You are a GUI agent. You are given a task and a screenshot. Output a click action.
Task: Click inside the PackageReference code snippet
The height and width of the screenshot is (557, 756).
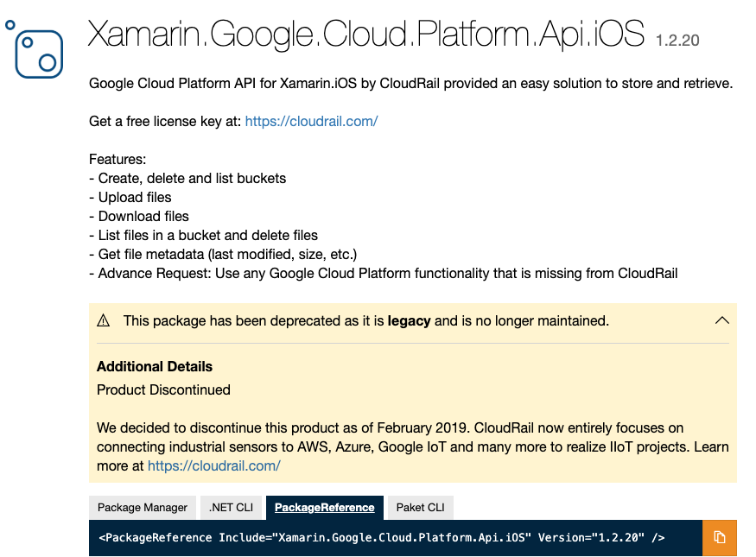[x=381, y=538]
